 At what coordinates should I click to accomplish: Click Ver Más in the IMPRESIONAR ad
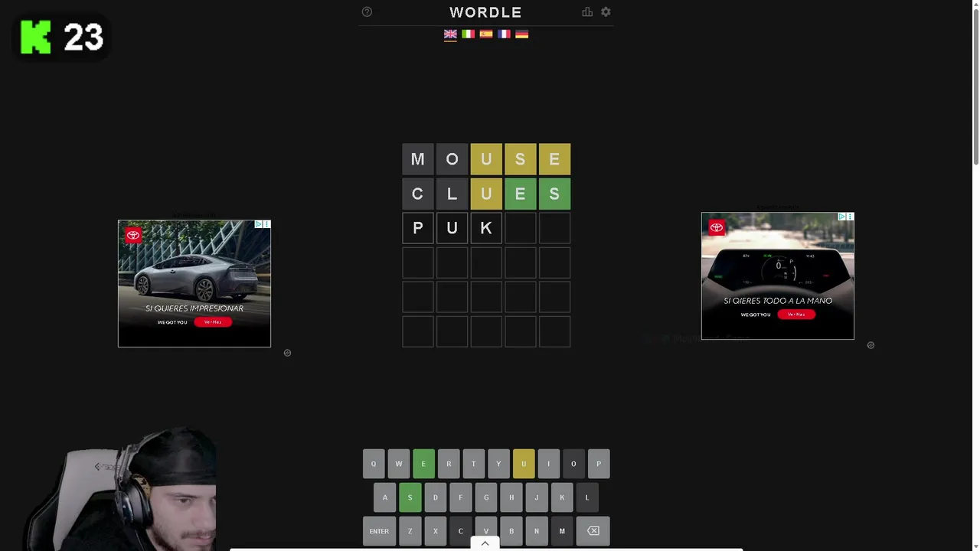point(213,322)
